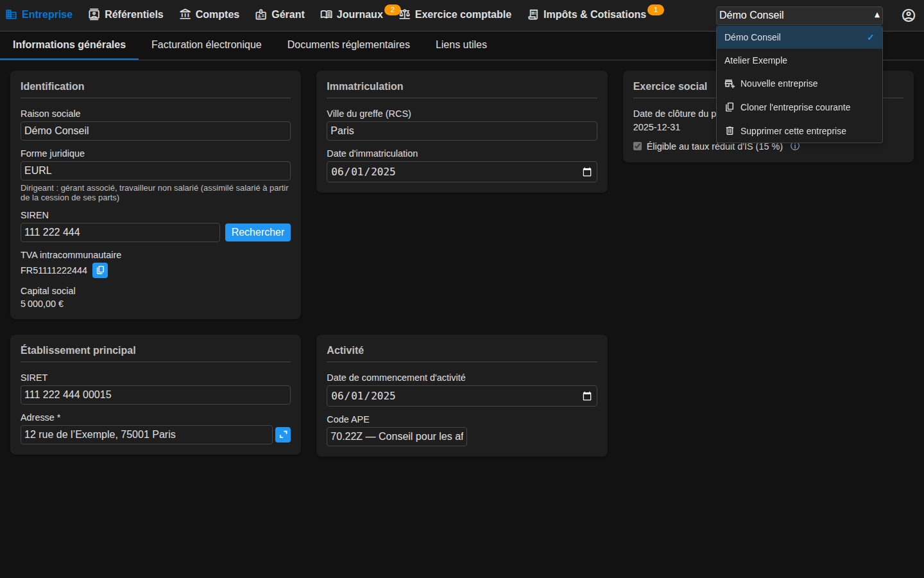Open Impôts & Cotisations section
Viewport: 924px width, 578px height.
point(587,15)
